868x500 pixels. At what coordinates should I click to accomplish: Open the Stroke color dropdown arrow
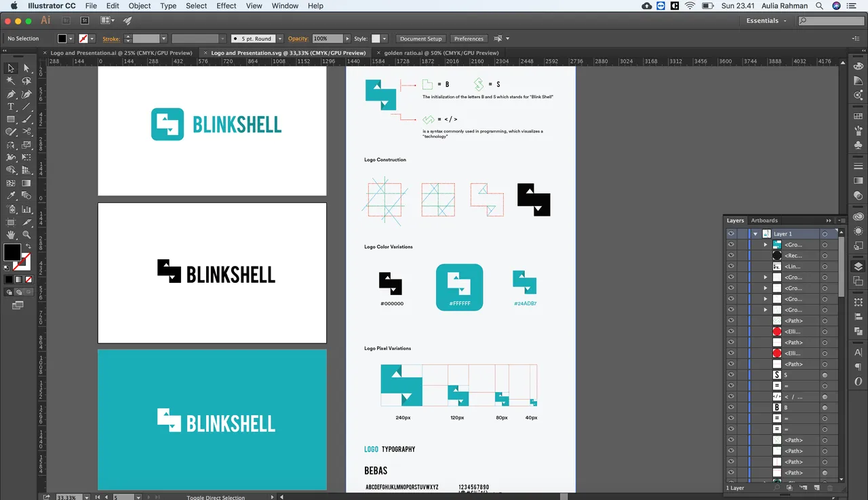pyautogui.click(x=92, y=39)
